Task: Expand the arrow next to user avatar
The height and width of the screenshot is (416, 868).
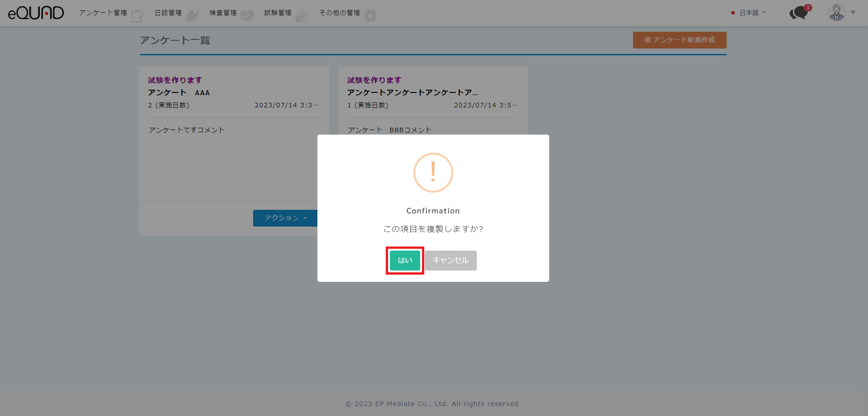Action: (x=853, y=13)
